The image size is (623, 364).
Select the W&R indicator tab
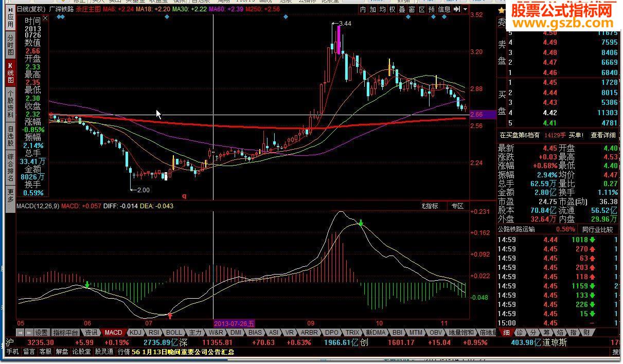[x=216, y=332]
